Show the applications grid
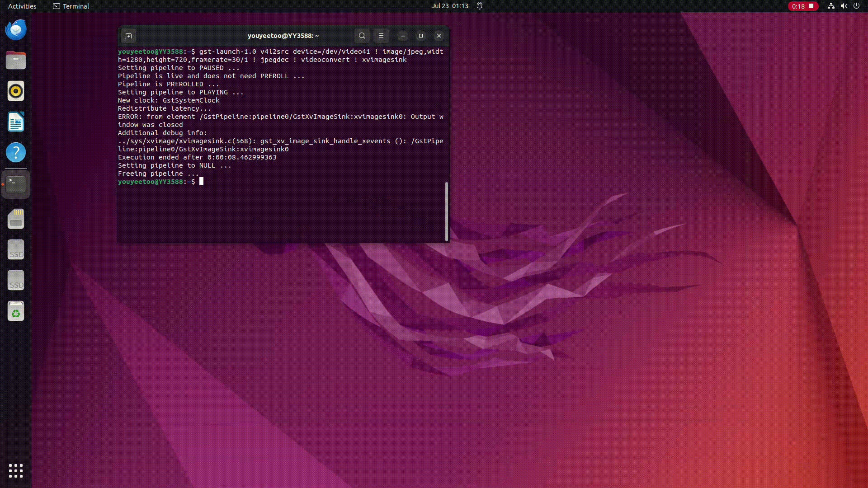The height and width of the screenshot is (488, 868). pos(16,471)
